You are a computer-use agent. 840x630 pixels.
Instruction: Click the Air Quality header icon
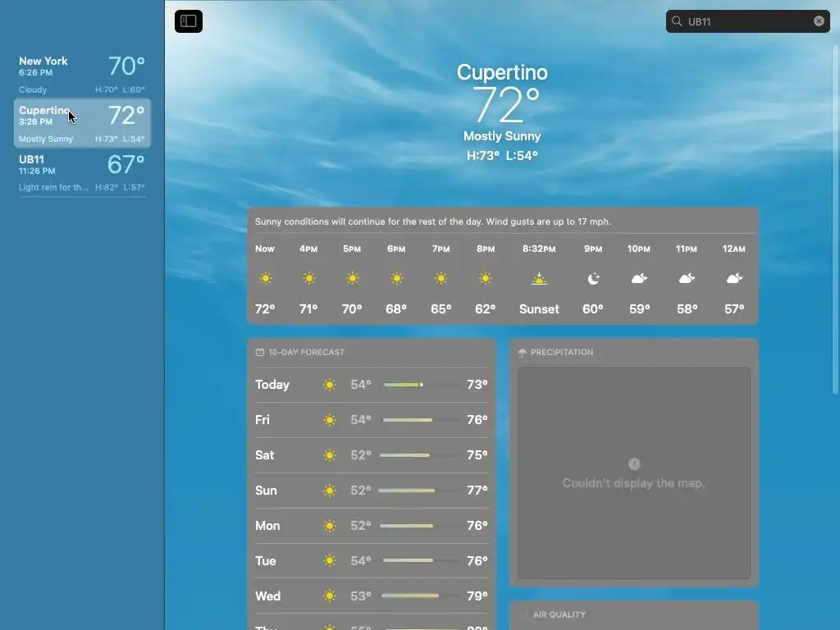[x=523, y=614]
